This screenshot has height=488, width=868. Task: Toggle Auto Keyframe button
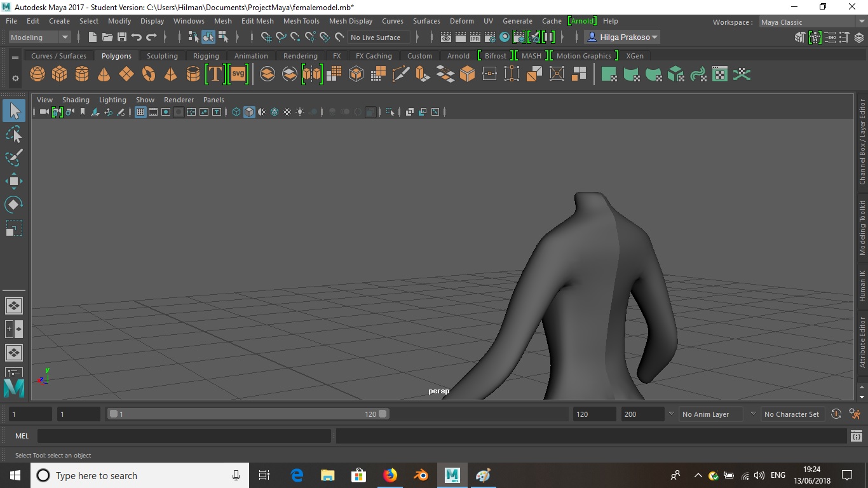click(x=836, y=414)
